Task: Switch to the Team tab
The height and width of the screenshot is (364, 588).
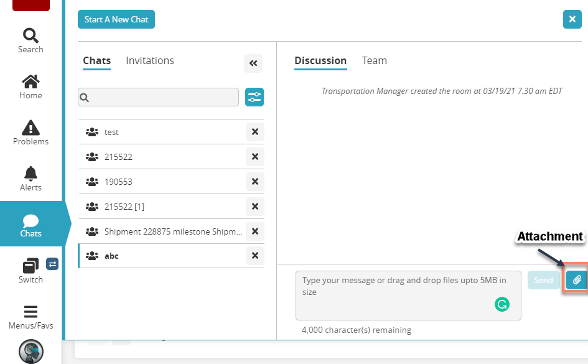Action: point(375,61)
